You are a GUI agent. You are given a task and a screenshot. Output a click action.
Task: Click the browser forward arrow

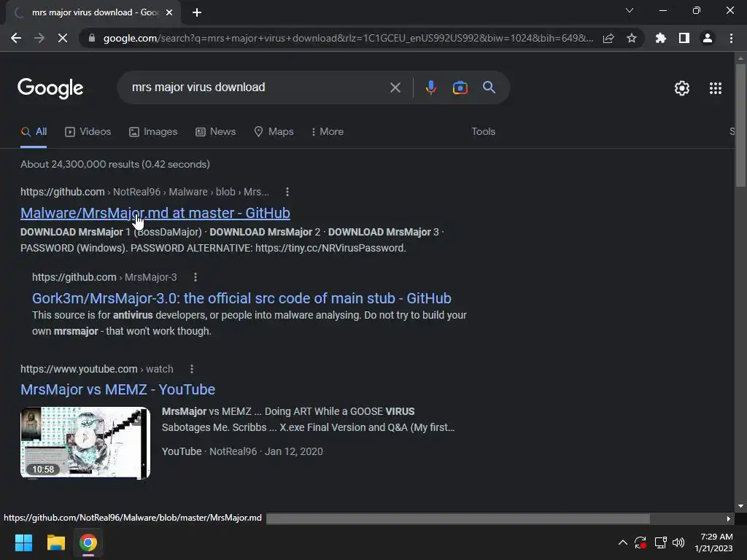pos(39,38)
